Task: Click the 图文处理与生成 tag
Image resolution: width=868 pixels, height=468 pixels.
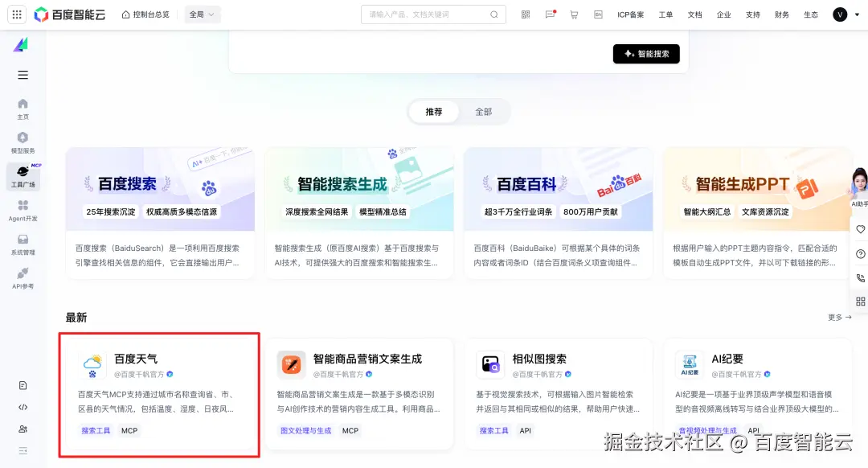Action: [x=305, y=430]
